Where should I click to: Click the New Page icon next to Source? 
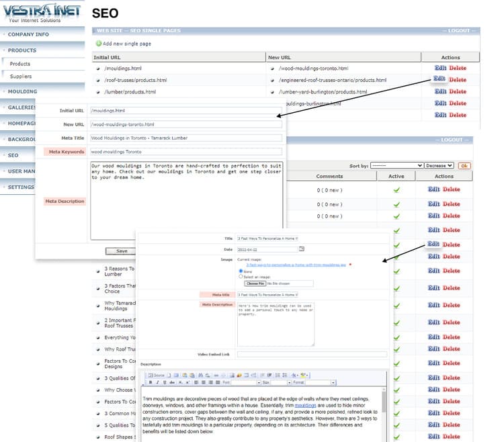coord(169,375)
